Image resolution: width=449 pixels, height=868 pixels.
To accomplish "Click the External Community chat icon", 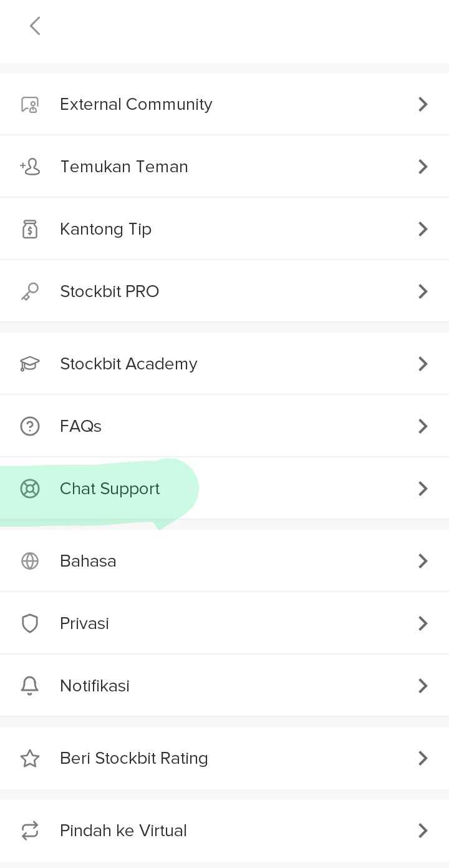I will (x=30, y=104).
